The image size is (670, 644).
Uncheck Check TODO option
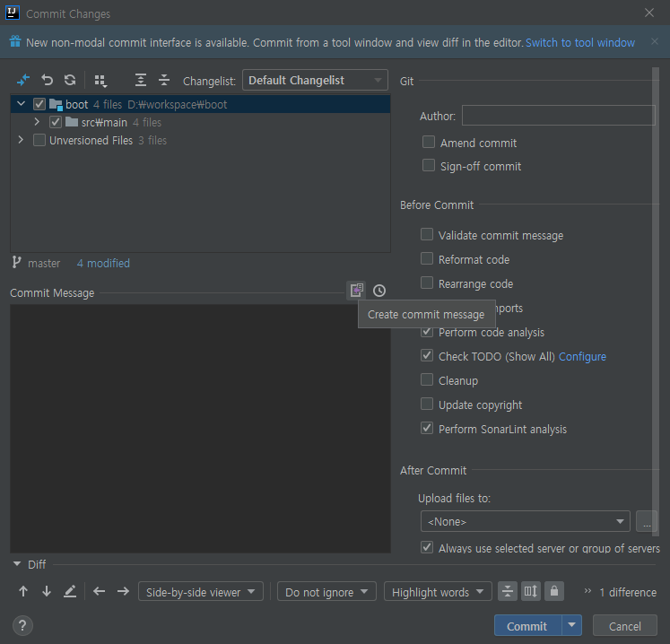point(427,355)
